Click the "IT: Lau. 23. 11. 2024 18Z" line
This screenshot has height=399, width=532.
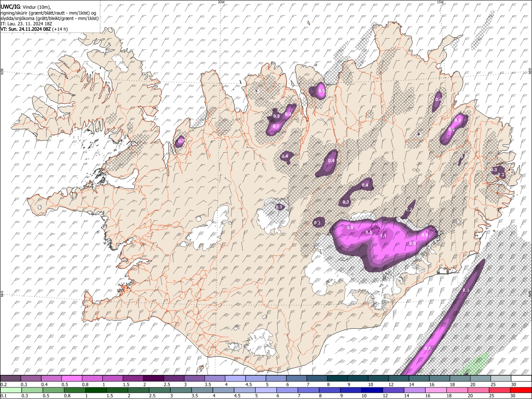point(26,24)
